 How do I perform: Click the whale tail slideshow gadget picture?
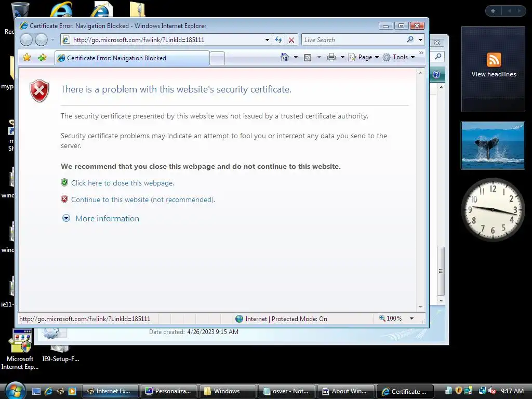click(x=493, y=145)
